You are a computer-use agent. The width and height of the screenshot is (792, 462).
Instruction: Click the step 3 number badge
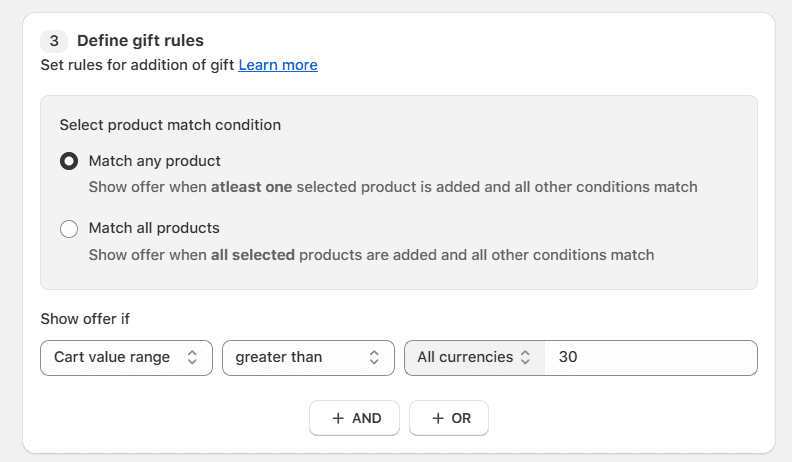tap(54, 41)
